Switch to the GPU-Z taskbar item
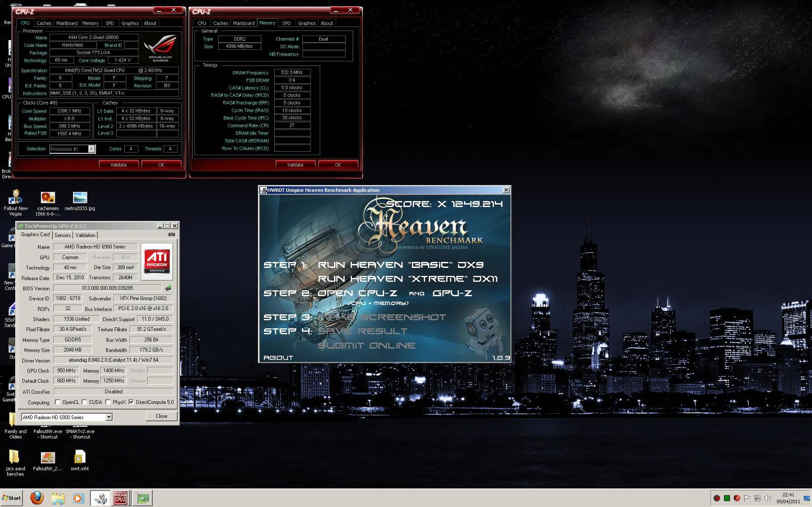812x507 pixels. 143,498
